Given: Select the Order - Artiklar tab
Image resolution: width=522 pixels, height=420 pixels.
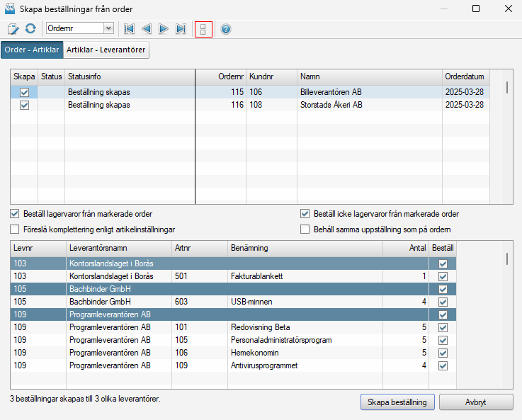Looking at the screenshot, I should [x=31, y=50].
